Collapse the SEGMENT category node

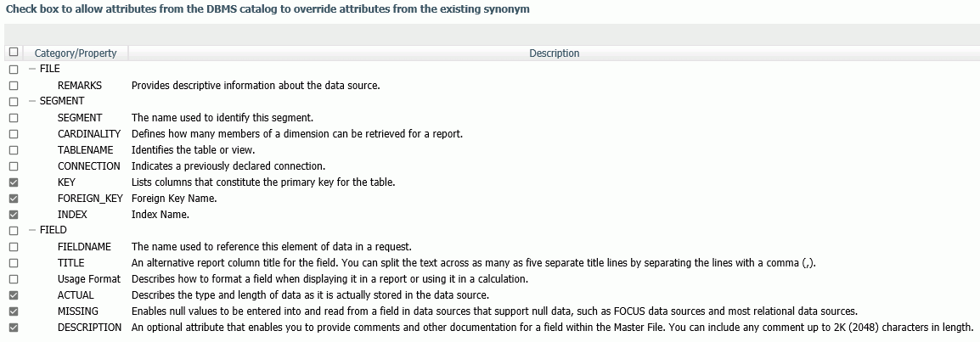[x=32, y=101]
